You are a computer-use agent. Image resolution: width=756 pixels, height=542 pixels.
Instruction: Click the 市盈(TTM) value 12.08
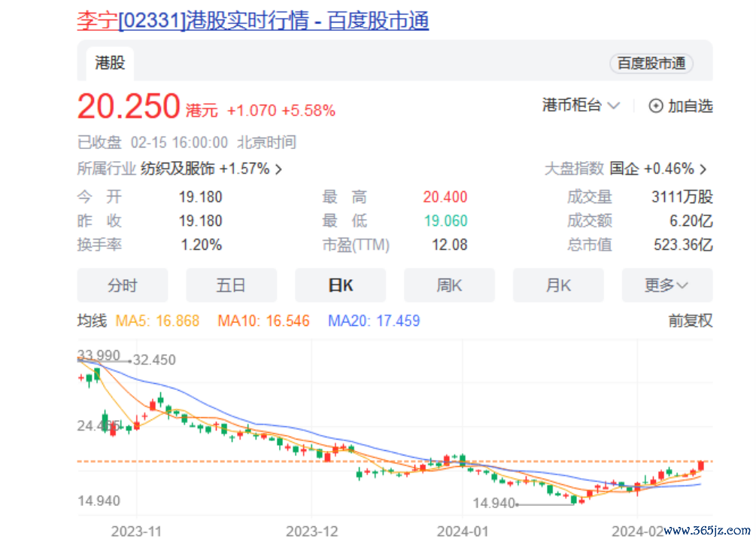click(x=449, y=245)
